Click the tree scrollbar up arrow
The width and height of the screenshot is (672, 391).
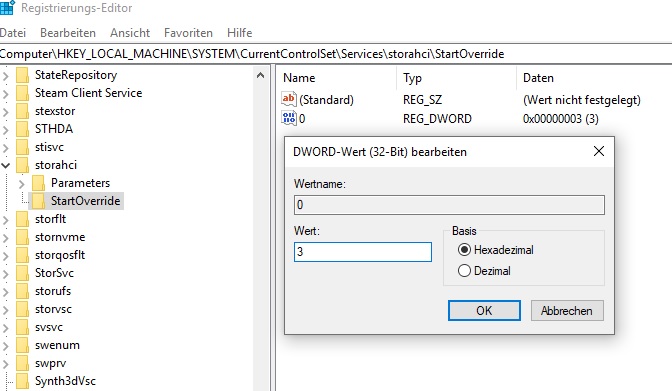point(260,76)
